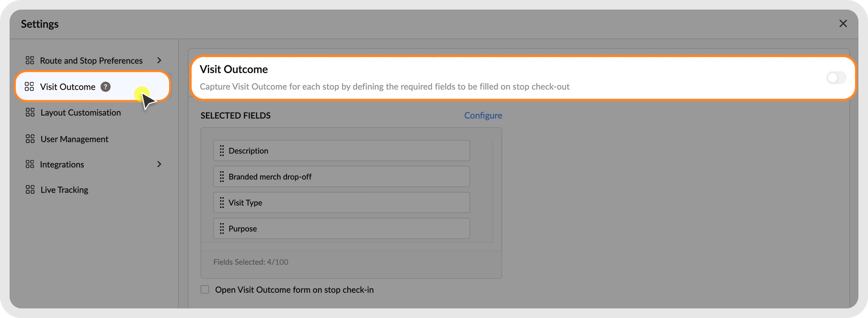Expand Route and Stop Preferences chevron

[159, 60]
